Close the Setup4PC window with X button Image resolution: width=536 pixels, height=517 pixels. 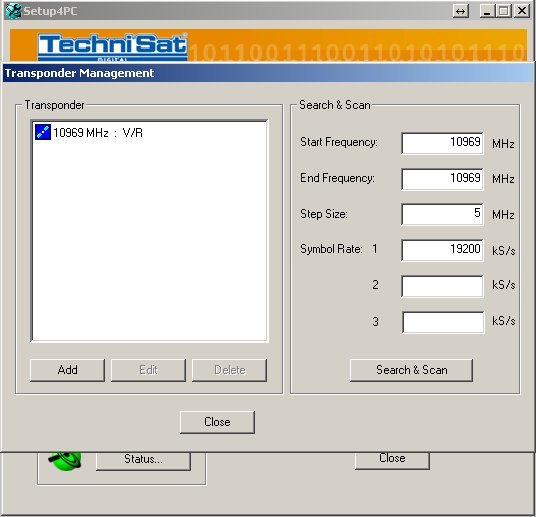[521, 11]
